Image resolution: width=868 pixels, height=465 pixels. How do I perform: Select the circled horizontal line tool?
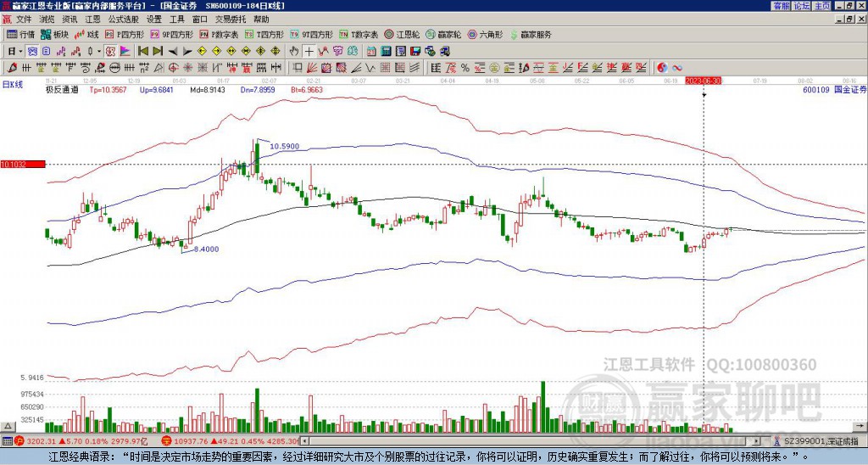click(115, 68)
